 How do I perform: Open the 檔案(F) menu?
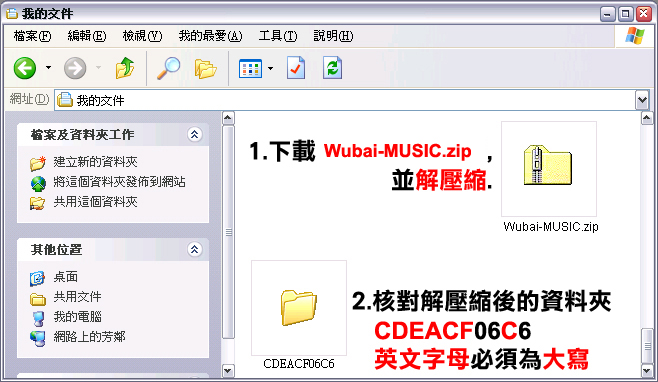coord(32,36)
